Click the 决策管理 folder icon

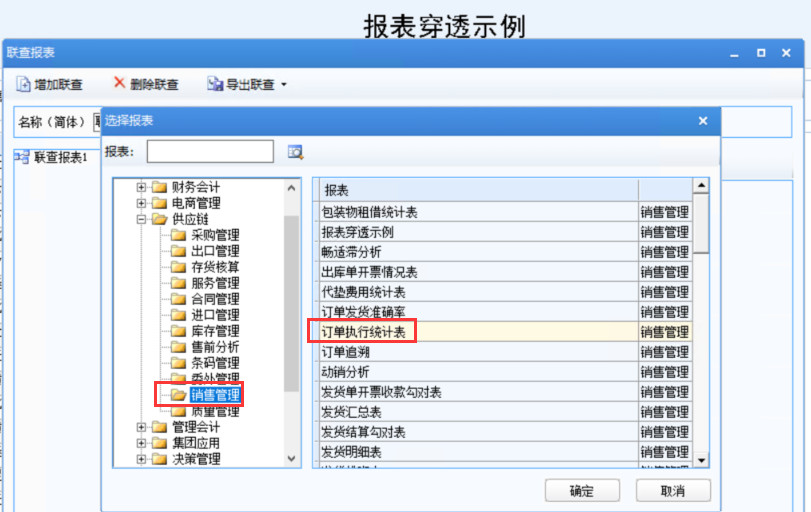click(x=159, y=459)
